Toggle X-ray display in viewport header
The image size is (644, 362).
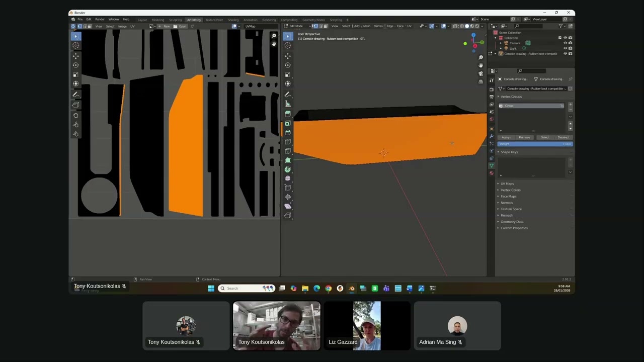point(455,26)
